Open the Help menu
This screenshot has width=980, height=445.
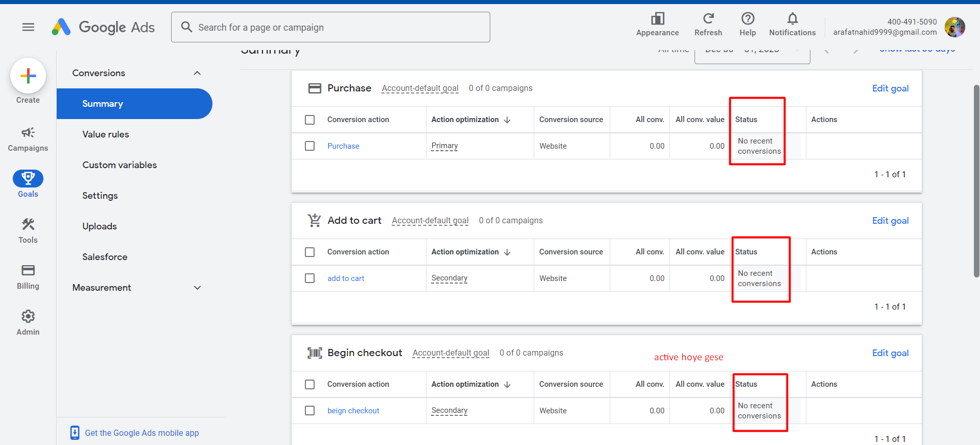tap(748, 25)
